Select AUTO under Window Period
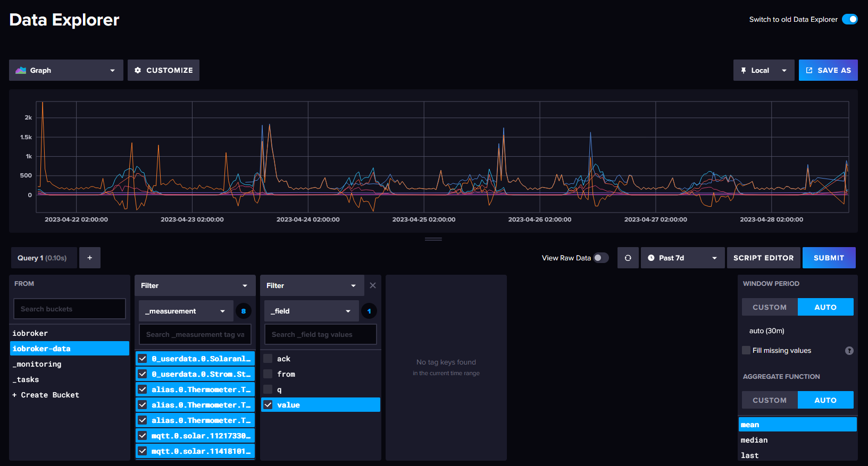 point(825,307)
